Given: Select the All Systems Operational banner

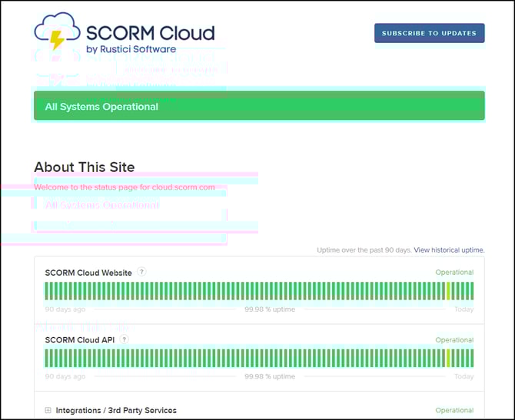Looking at the screenshot, I should [x=259, y=106].
